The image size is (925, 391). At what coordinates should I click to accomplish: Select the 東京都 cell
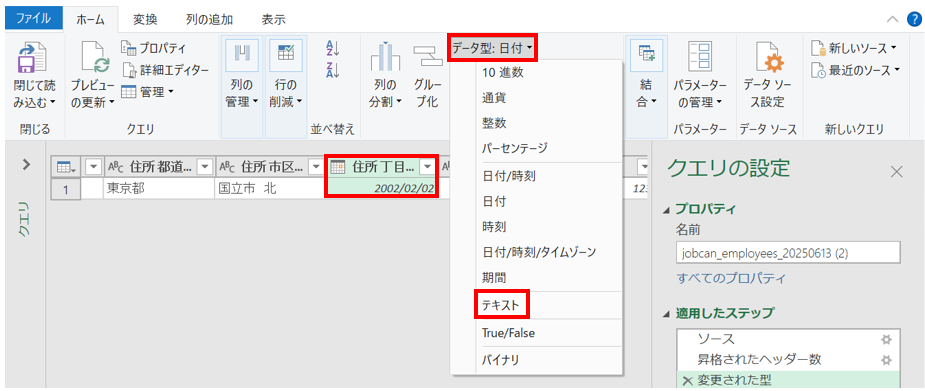[x=159, y=188]
